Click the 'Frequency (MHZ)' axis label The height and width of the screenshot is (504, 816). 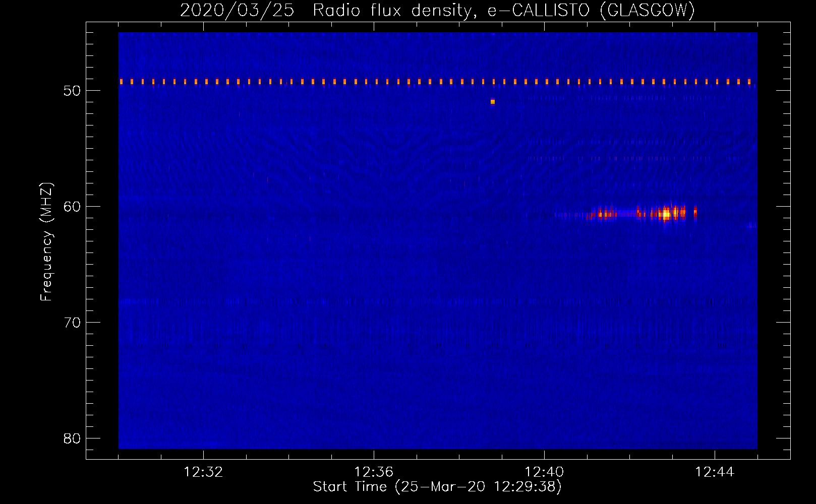(x=46, y=242)
